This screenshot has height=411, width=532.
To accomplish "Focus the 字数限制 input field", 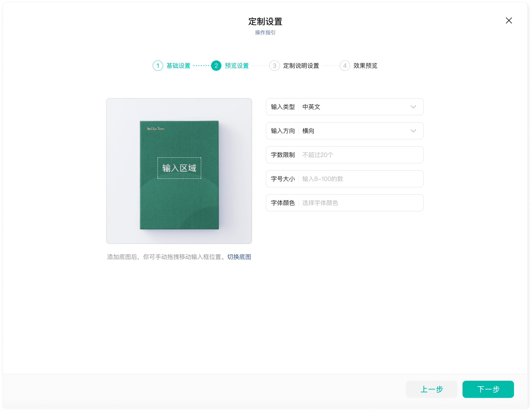I will click(360, 155).
